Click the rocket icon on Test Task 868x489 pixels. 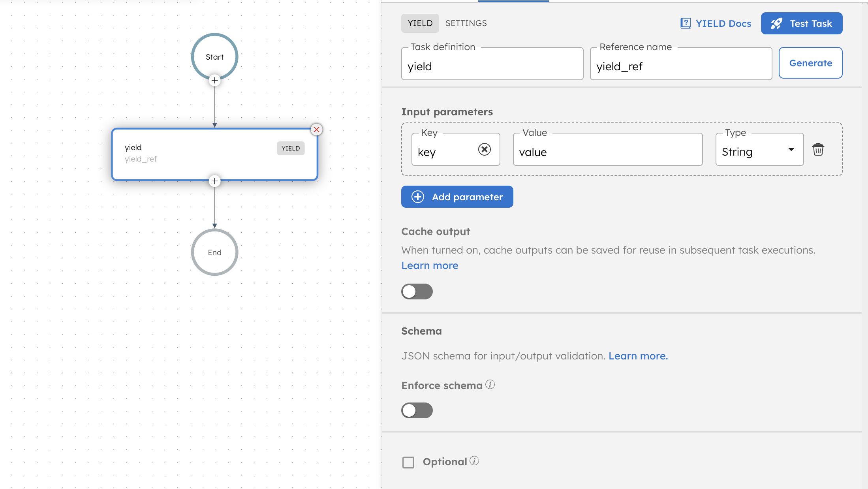[x=776, y=23]
